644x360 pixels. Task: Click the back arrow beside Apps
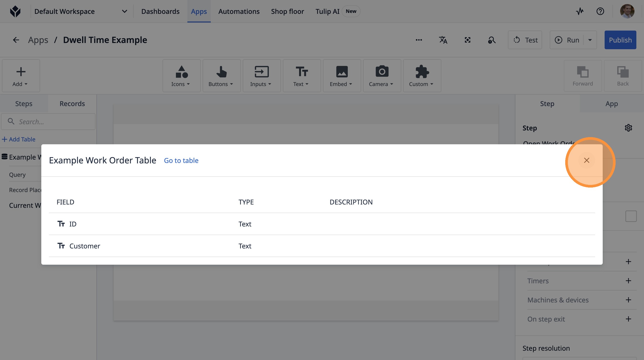(x=16, y=40)
